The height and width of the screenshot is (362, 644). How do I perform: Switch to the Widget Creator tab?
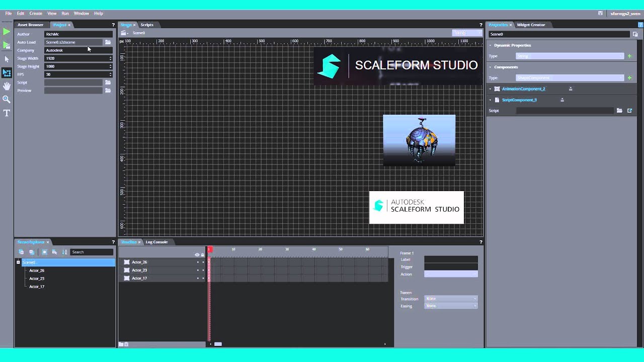[531, 25]
